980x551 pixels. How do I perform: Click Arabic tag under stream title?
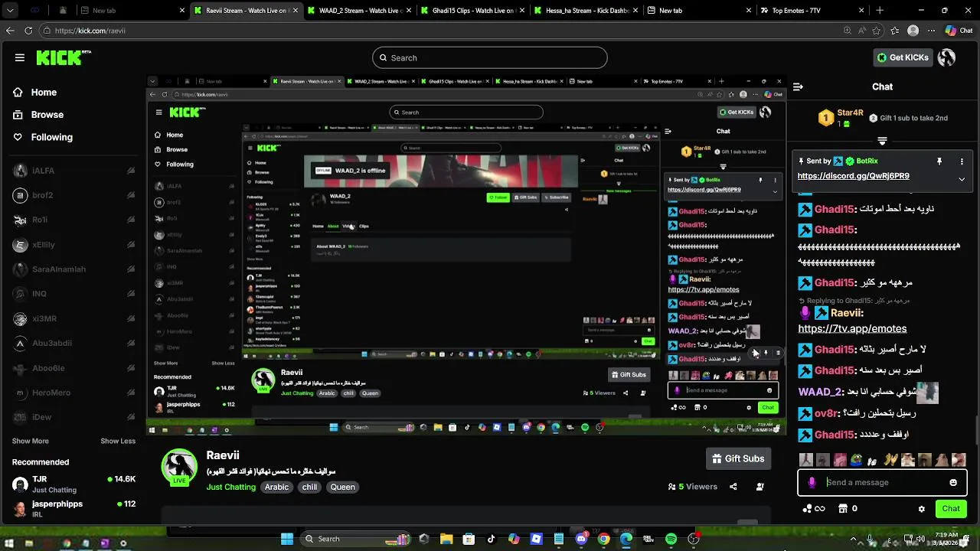click(277, 487)
